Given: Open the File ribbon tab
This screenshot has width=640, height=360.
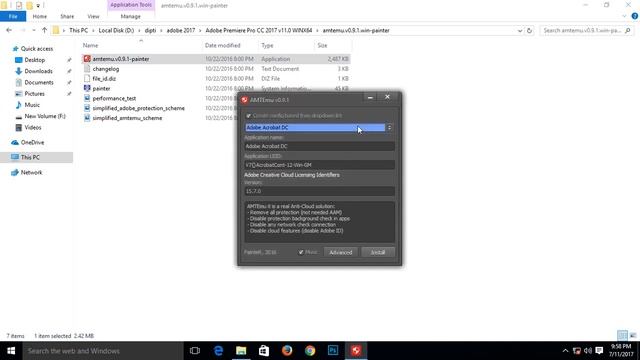Looking at the screenshot, I should pos(13,16).
